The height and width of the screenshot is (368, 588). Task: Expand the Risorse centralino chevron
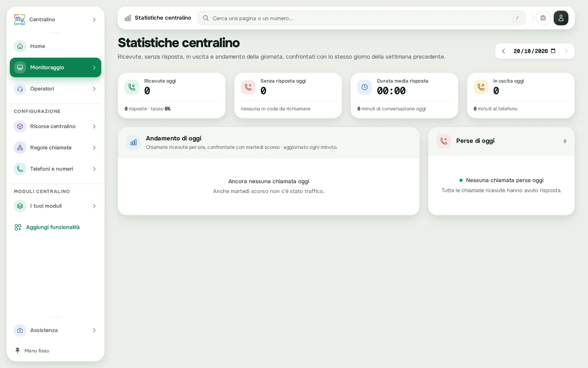94,126
